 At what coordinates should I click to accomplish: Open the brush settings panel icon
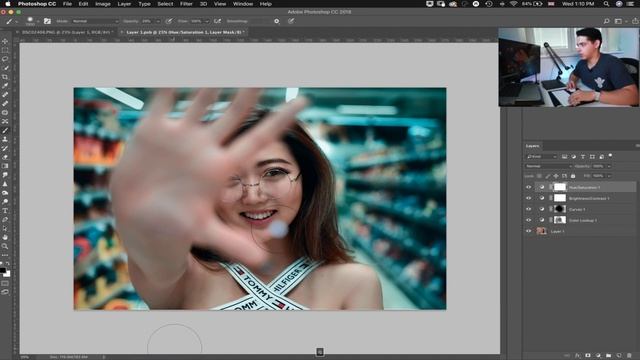pyautogui.click(x=47, y=21)
